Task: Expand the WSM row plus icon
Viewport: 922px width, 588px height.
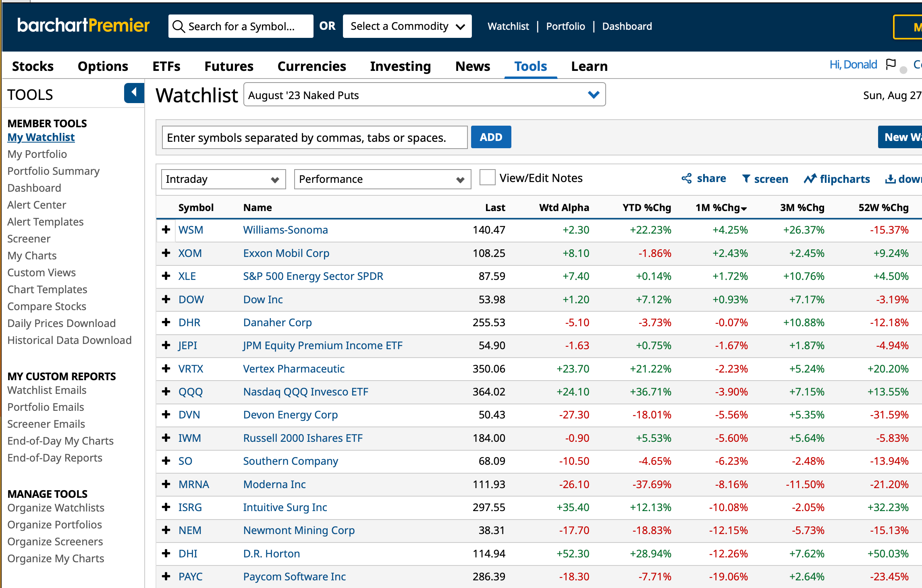Action: (x=166, y=230)
